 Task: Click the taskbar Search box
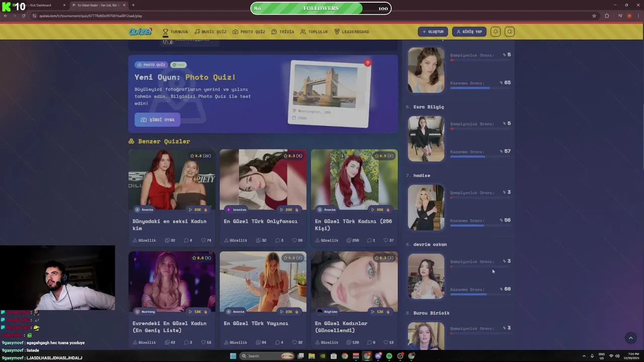pos(267,356)
